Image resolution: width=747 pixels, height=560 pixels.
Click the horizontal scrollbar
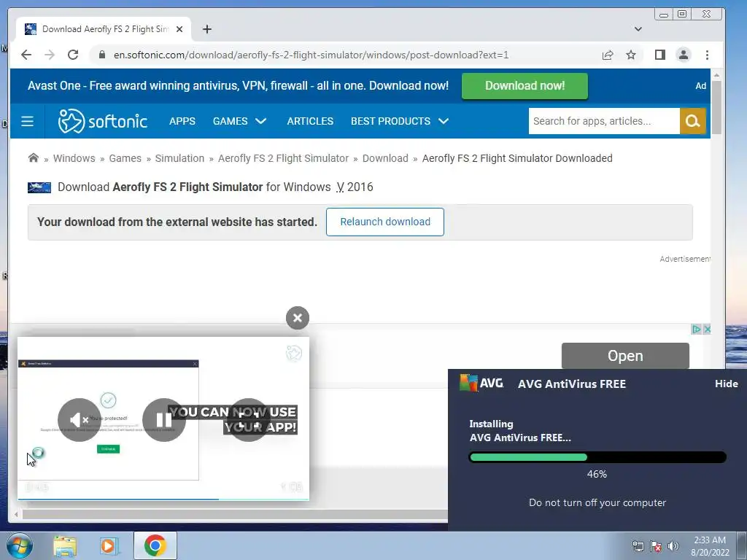(235, 514)
